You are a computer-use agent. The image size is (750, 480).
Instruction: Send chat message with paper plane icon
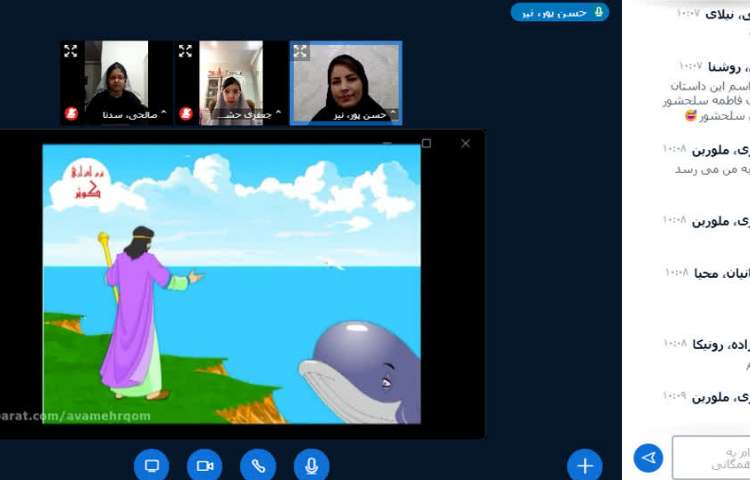pyautogui.click(x=648, y=458)
